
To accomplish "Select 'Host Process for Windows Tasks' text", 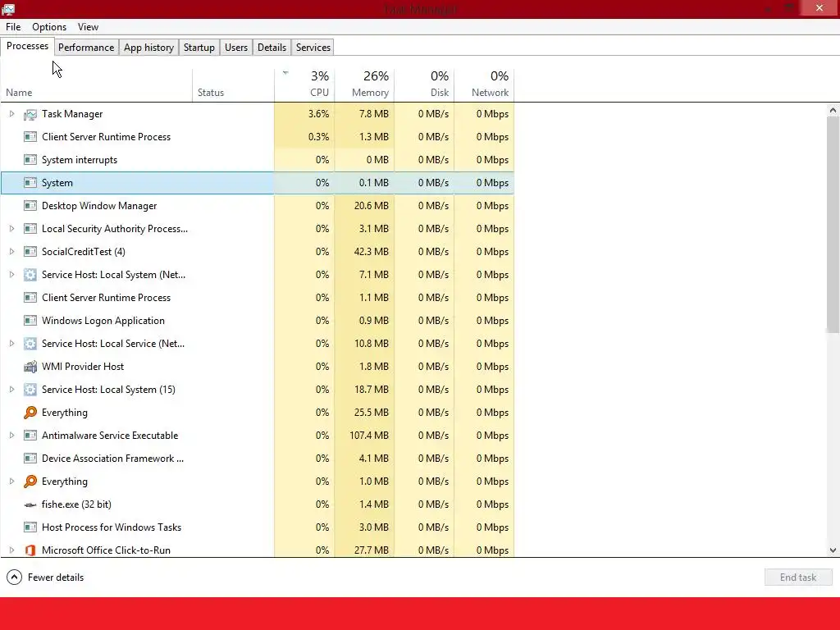I will pyautogui.click(x=112, y=527).
